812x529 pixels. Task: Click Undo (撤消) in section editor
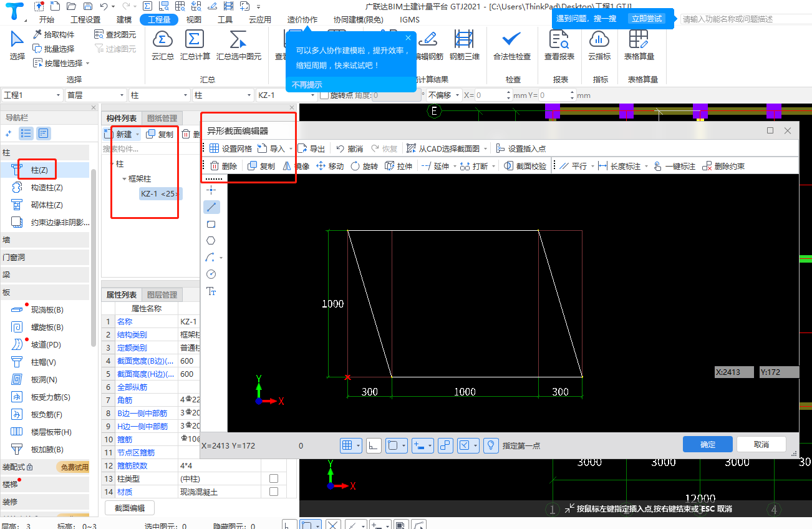click(x=349, y=148)
